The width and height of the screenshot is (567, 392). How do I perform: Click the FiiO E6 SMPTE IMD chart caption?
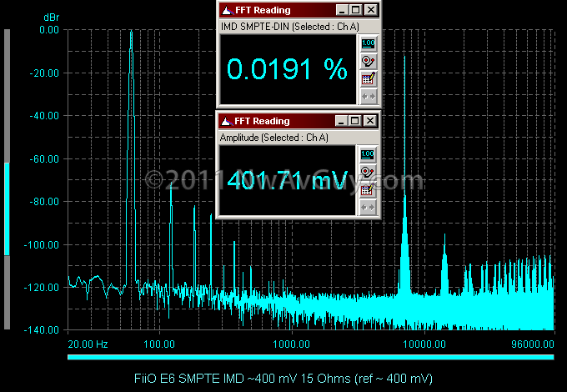283,379
